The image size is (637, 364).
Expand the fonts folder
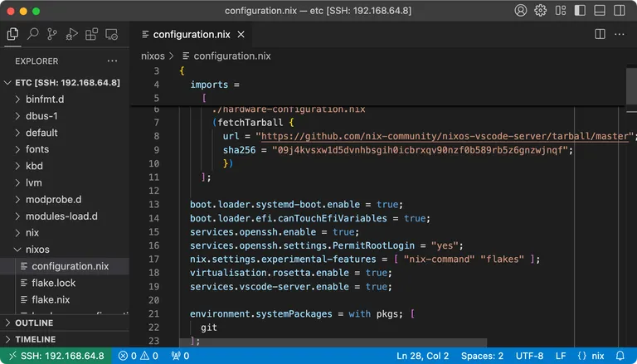(65, 149)
